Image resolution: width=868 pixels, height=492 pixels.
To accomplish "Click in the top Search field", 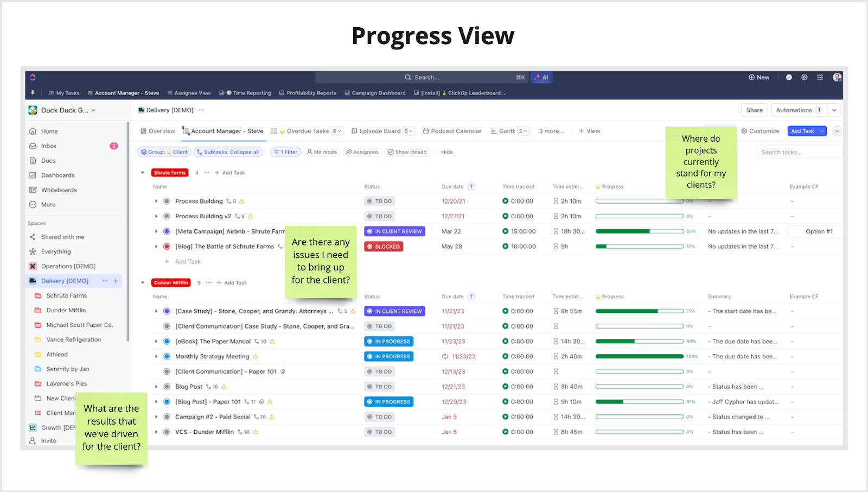I will pos(422,77).
